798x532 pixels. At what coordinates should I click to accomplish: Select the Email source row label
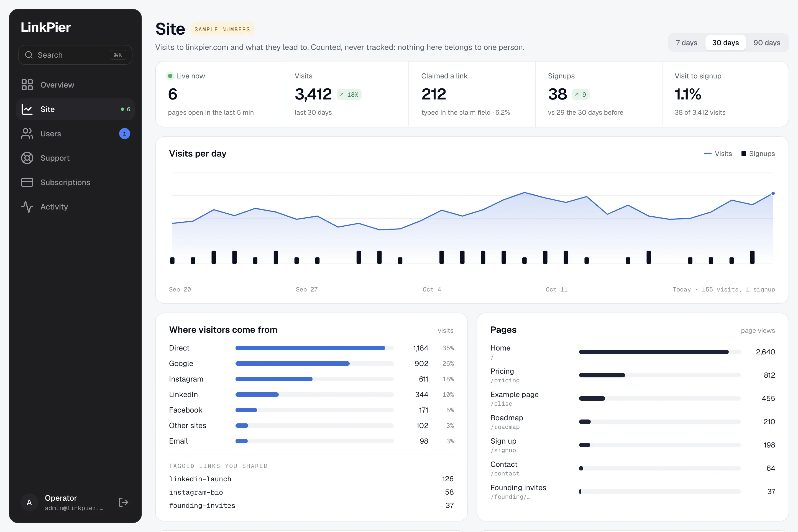pos(178,441)
